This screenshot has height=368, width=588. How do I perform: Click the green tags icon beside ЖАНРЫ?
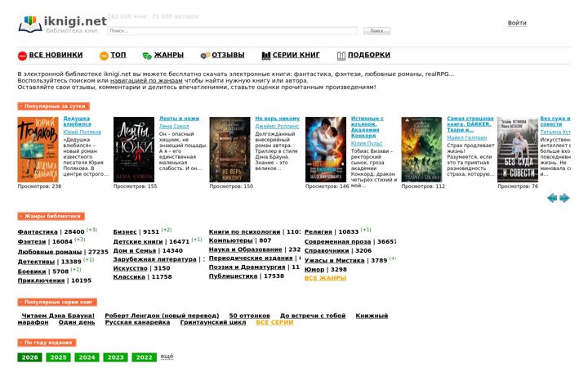(x=147, y=56)
